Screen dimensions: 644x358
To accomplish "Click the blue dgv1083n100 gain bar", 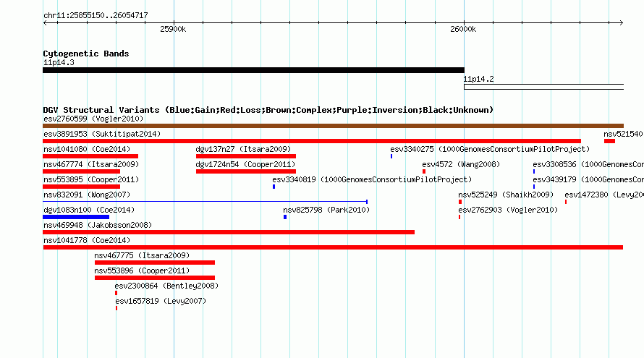I will (76, 217).
